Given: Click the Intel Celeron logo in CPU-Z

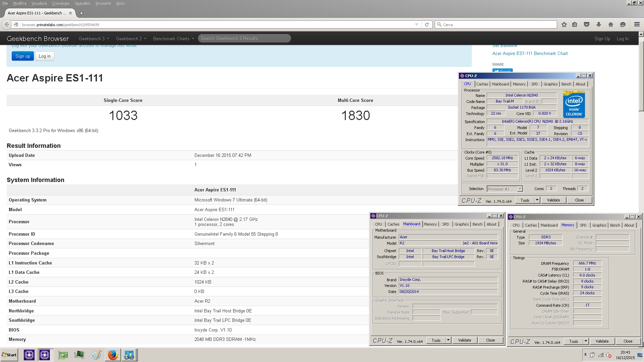Looking at the screenshot, I should (x=574, y=104).
